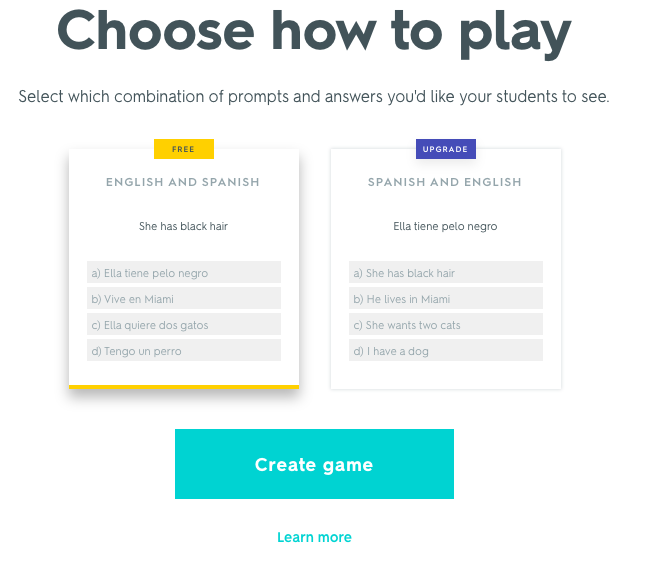Click the 'SPANISH AND ENGLISH' card title
Viewport: 666px width, 568px height.
pos(445,182)
